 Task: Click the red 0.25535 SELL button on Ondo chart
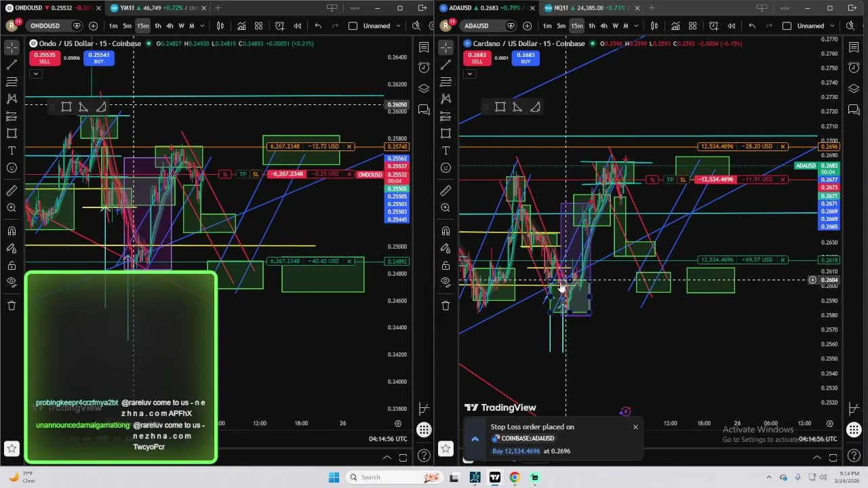(44, 58)
